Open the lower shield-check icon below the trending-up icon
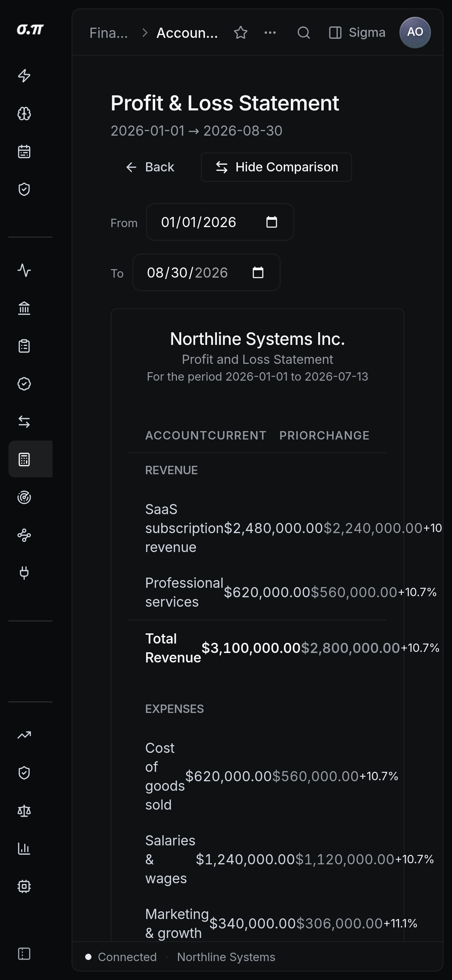 [24, 773]
